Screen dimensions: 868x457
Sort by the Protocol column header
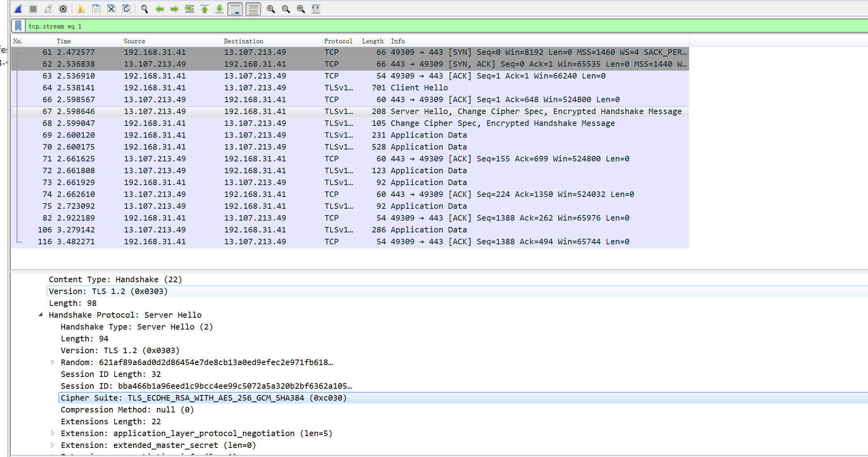click(x=338, y=41)
